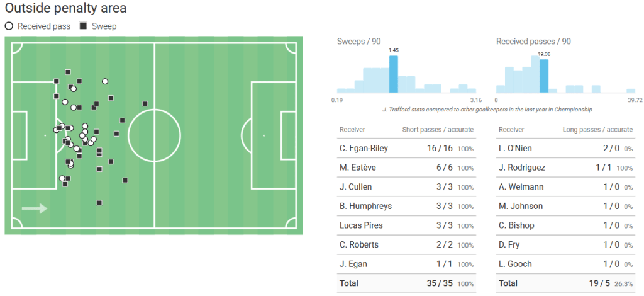The height and width of the screenshot is (296, 644).
Task: Click the short passes Total 35 / 35 row
Action: pyautogui.click(x=406, y=283)
